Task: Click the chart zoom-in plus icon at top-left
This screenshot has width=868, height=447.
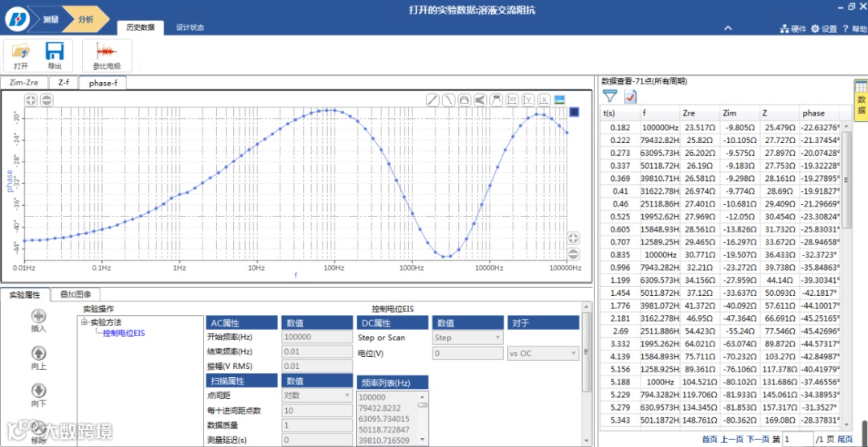Action: [31, 100]
